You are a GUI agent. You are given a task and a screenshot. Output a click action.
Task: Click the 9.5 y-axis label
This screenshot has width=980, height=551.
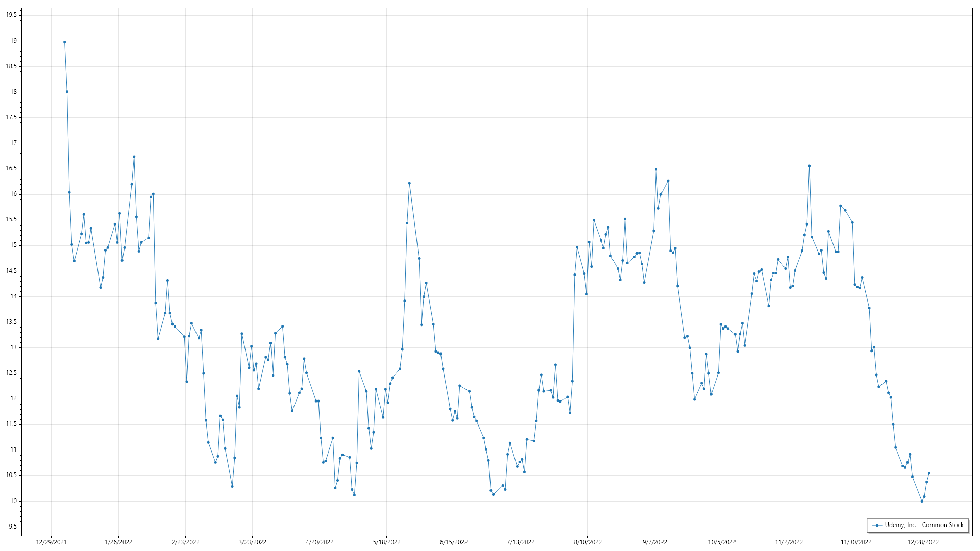[x=12, y=527]
